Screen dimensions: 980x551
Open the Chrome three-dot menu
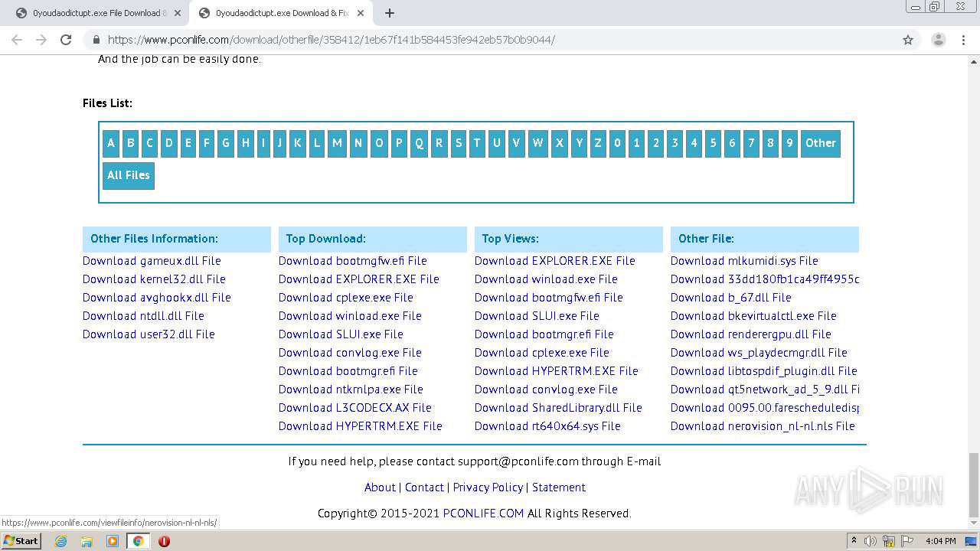(962, 40)
